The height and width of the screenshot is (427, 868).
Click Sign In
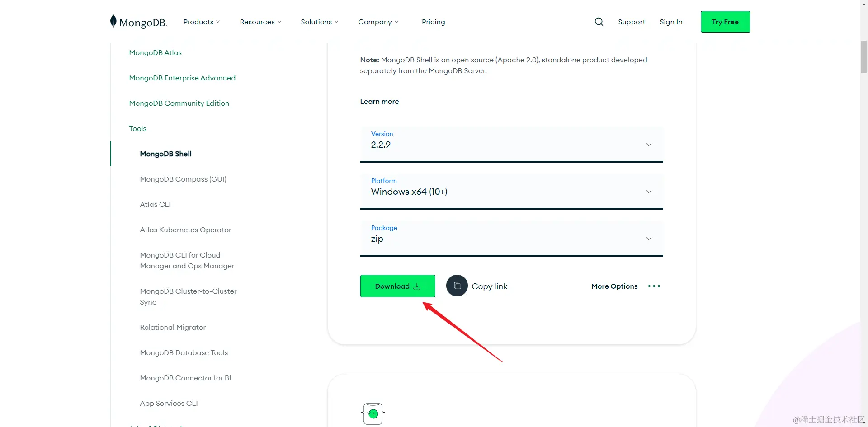point(671,22)
